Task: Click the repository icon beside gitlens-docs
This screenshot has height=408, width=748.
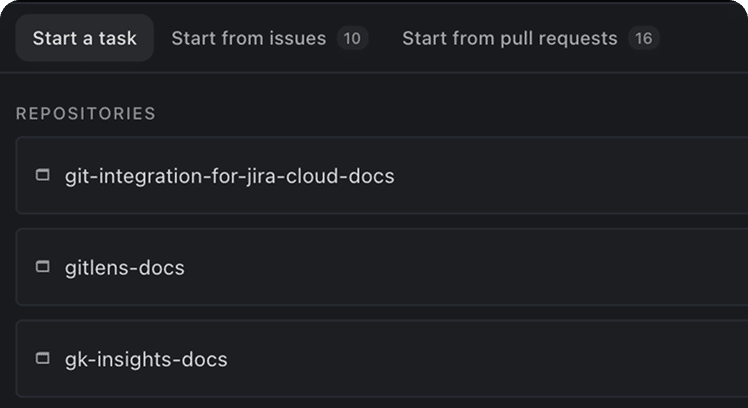Action: (x=43, y=267)
